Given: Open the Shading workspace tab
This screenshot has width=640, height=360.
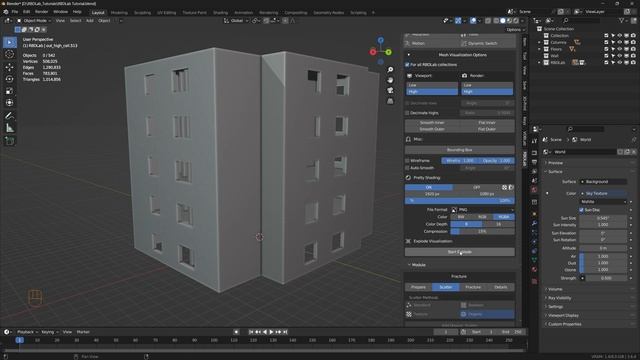Looking at the screenshot, I should 220,13.
